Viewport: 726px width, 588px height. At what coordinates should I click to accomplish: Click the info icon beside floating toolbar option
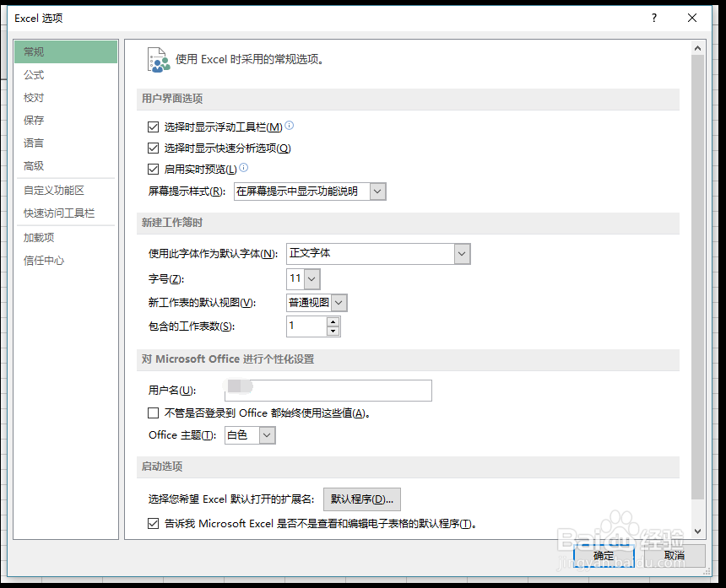click(x=288, y=125)
